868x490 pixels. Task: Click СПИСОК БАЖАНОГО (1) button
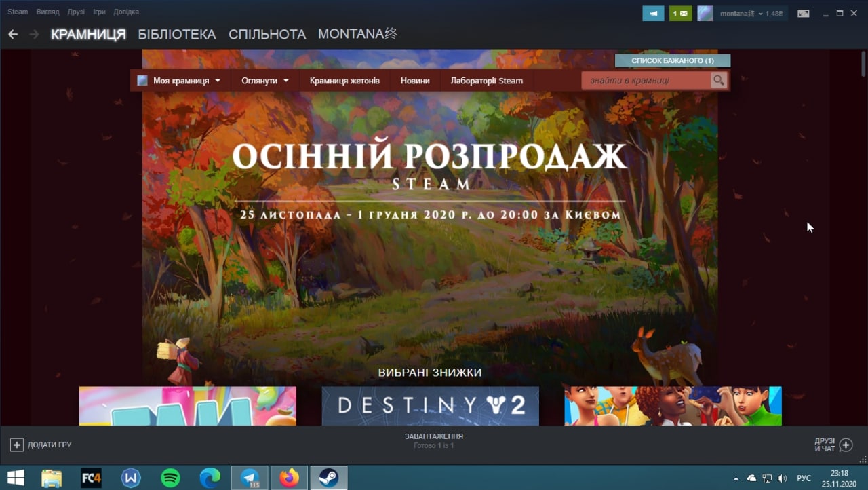click(673, 61)
